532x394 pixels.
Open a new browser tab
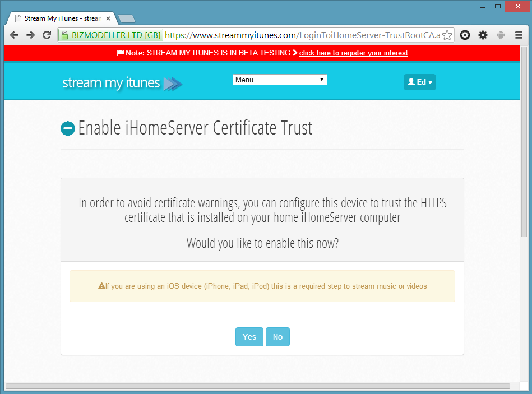[x=127, y=18]
